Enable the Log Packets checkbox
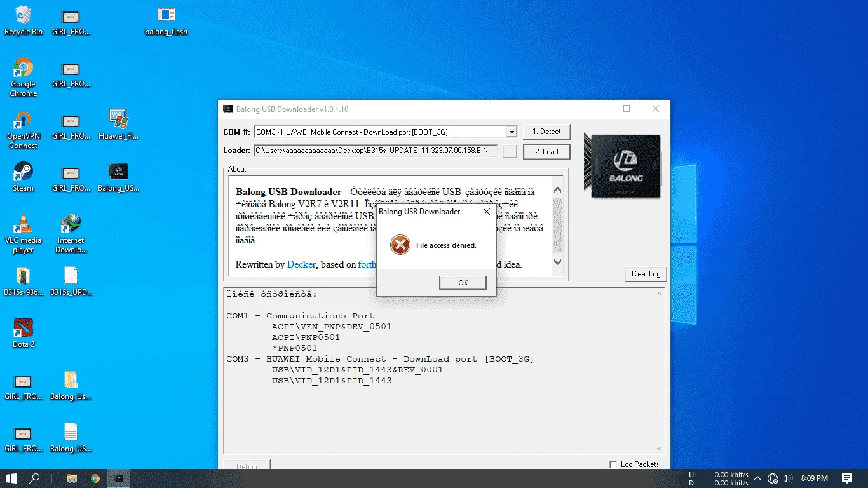 (613, 464)
